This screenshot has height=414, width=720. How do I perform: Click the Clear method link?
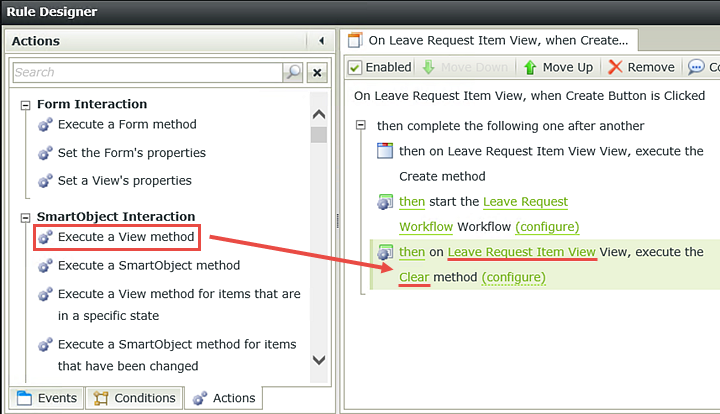coord(414,277)
